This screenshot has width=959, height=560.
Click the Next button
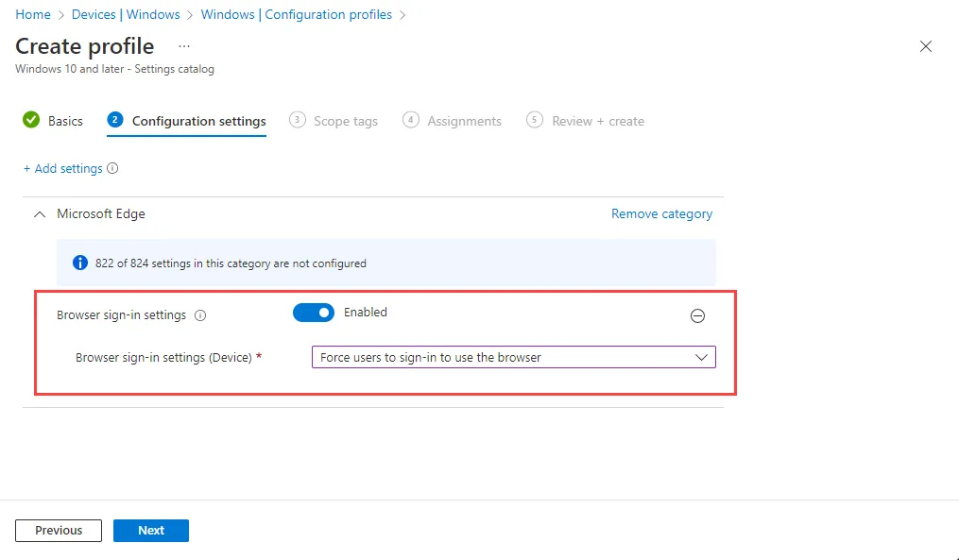pos(151,530)
